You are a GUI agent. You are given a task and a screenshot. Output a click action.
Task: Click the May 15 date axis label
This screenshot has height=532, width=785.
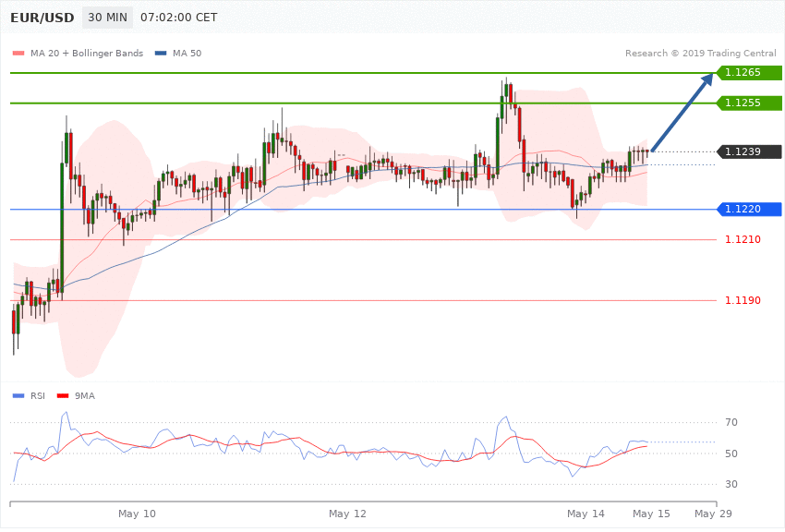click(651, 514)
